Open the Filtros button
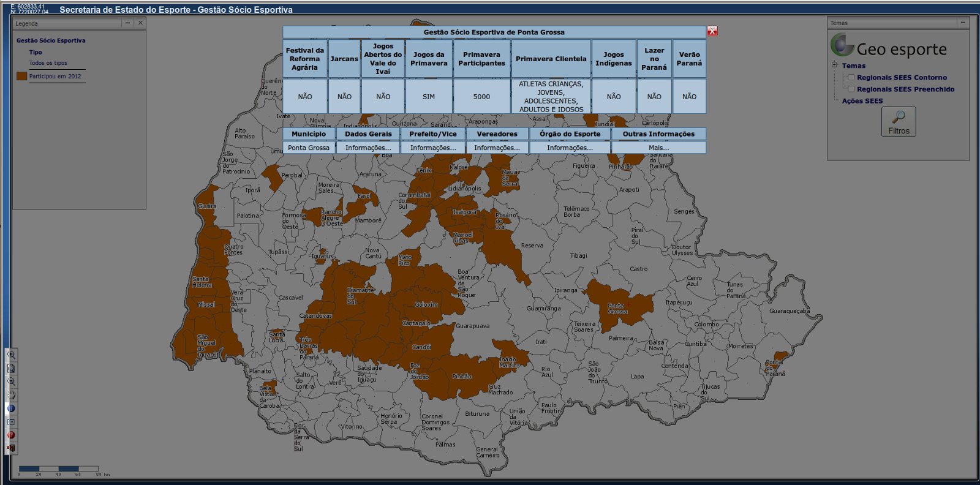The width and height of the screenshot is (980, 485). (x=899, y=121)
